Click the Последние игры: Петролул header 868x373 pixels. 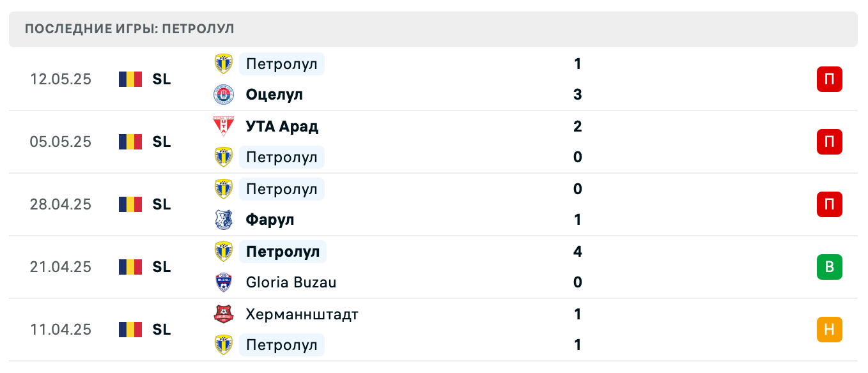[x=130, y=29]
